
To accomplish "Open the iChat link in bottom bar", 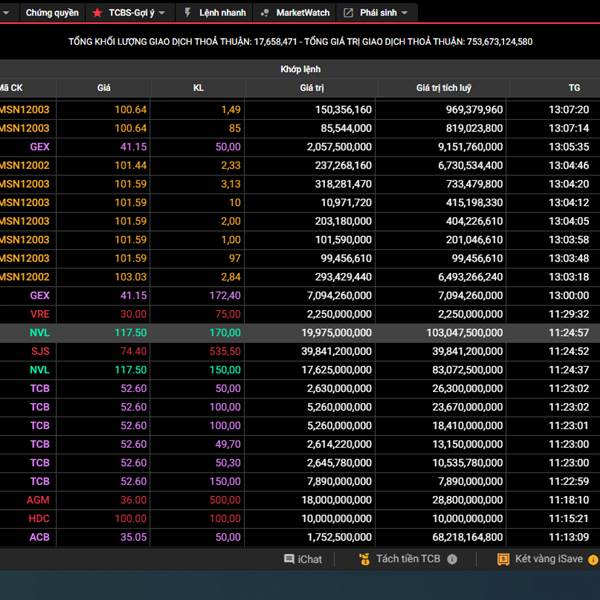I will pyautogui.click(x=310, y=560).
